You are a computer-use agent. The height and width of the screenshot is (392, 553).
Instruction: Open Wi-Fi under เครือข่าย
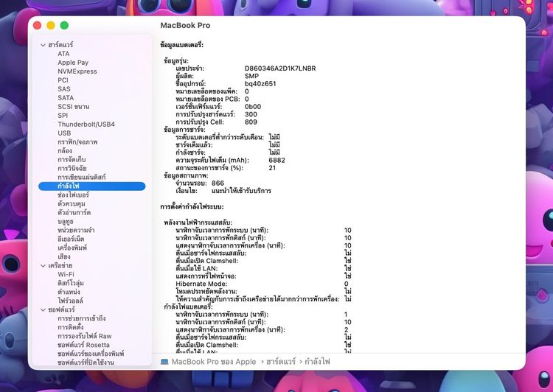(66, 274)
